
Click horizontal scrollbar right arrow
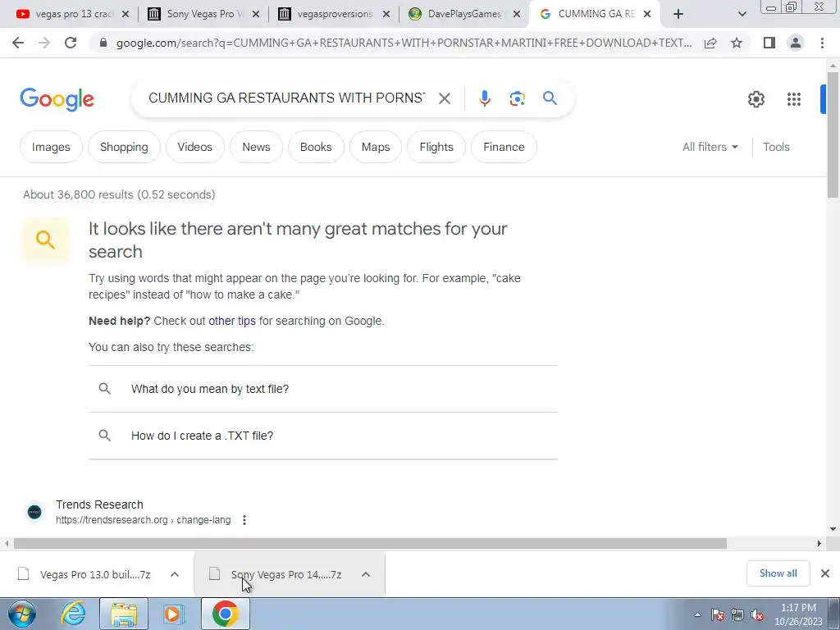[x=819, y=543]
